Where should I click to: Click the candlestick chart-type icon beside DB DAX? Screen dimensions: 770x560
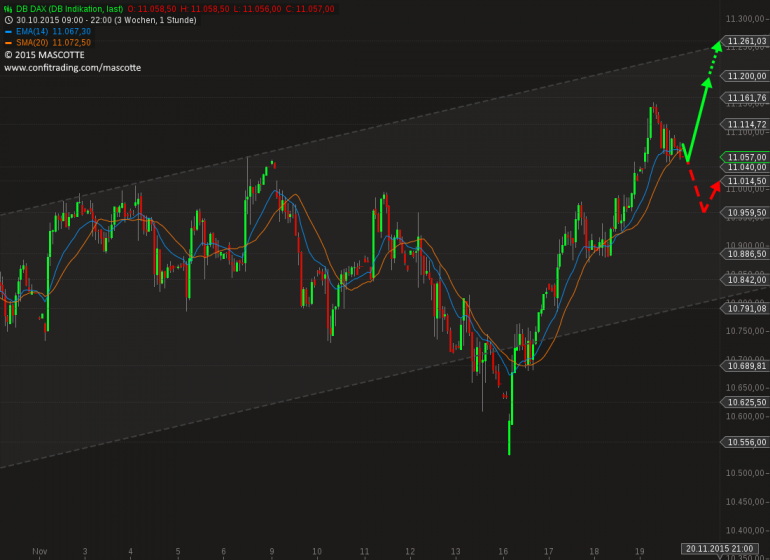(x=8, y=9)
